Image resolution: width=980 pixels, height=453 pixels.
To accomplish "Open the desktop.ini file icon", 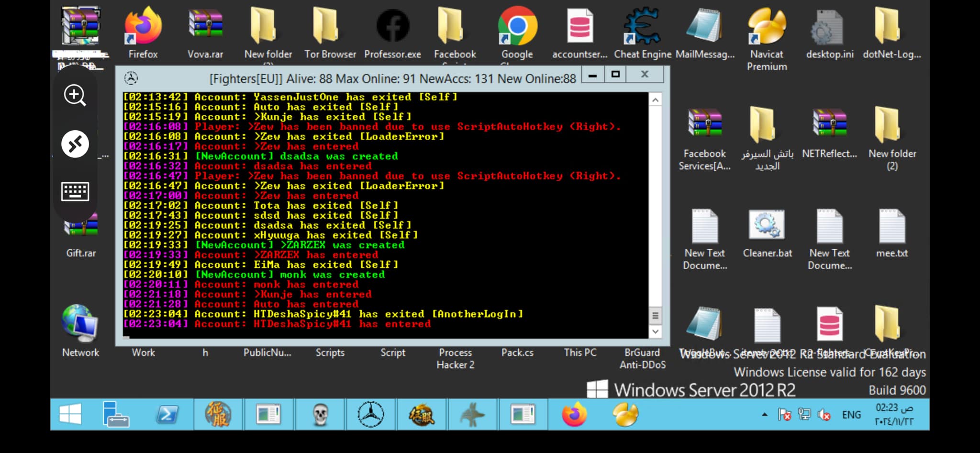I will (x=830, y=33).
